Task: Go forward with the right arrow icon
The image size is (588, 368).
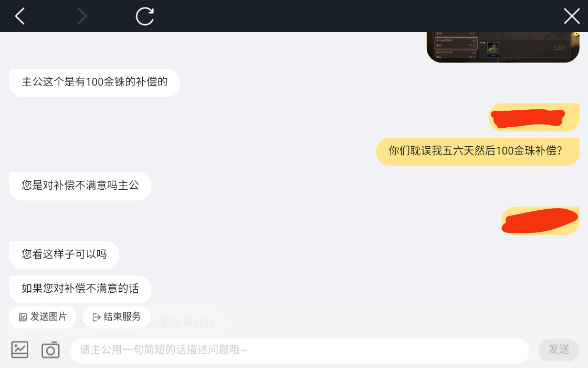Action: point(82,16)
